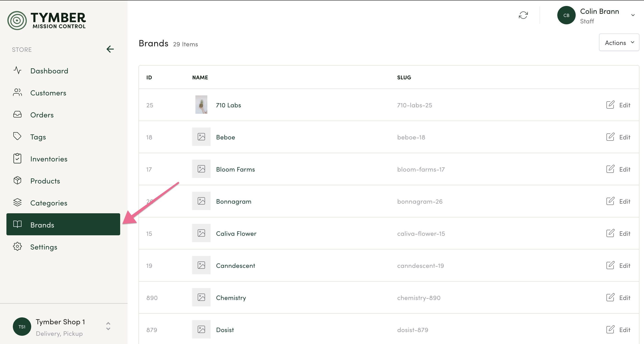
Task: Click the Tags label icon
Action: [17, 136]
